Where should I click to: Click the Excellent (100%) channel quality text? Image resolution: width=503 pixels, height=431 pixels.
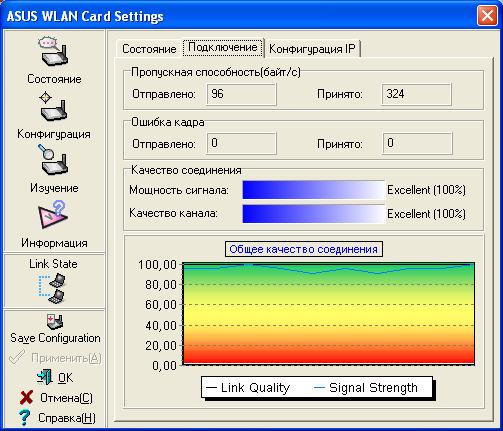426,214
